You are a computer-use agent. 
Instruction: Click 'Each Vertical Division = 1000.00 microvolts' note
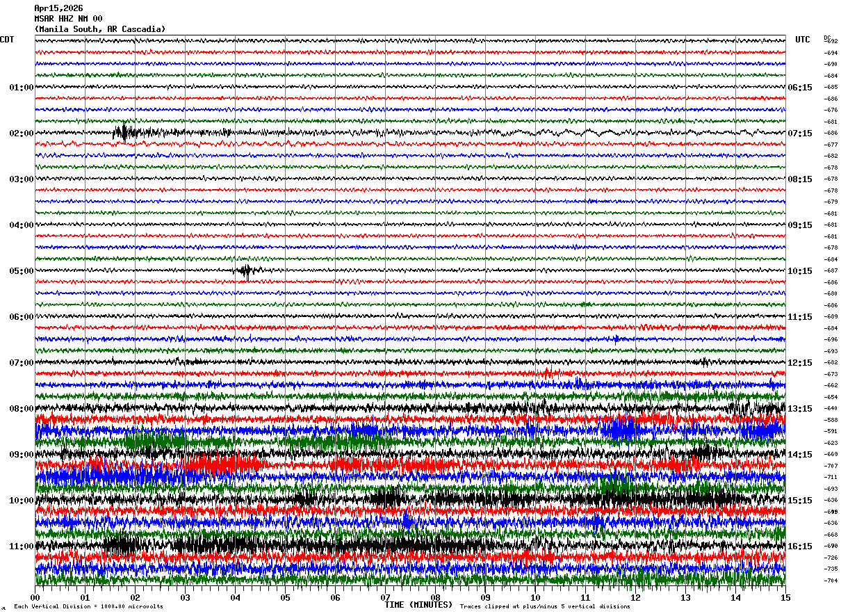[x=89, y=607]
